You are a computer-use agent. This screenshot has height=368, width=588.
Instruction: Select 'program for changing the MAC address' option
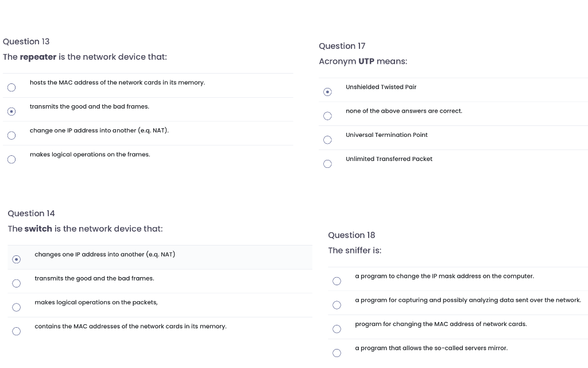[x=336, y=329]
